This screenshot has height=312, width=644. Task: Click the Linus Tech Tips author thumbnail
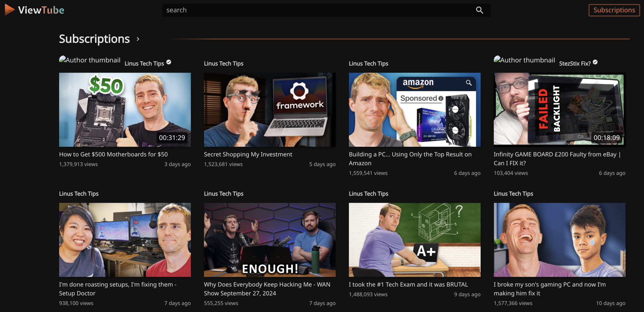click(x=90, y=60)
